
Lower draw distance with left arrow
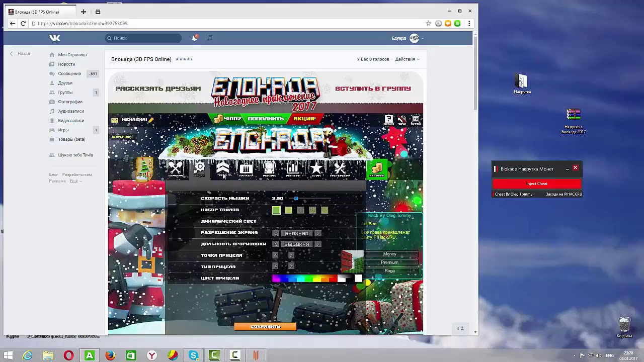point(276,244)
